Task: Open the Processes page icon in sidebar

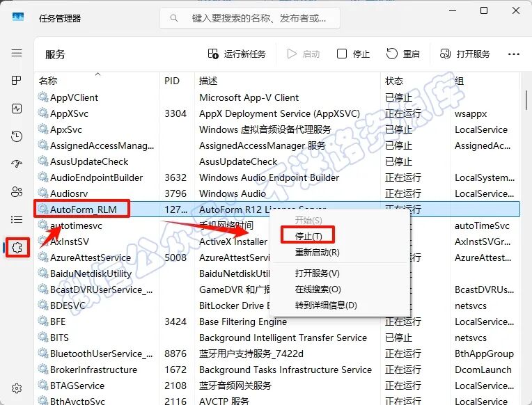Action: [17, 81]
